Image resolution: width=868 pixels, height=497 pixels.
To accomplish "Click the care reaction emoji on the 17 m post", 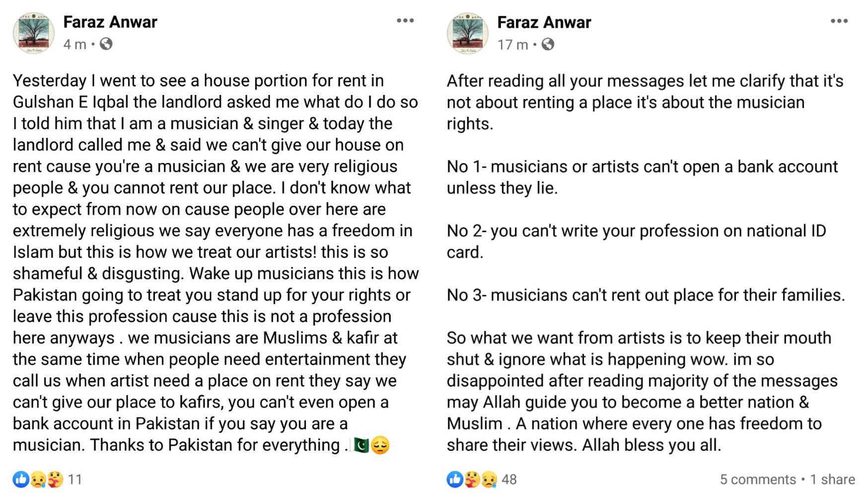I will 472,480.
